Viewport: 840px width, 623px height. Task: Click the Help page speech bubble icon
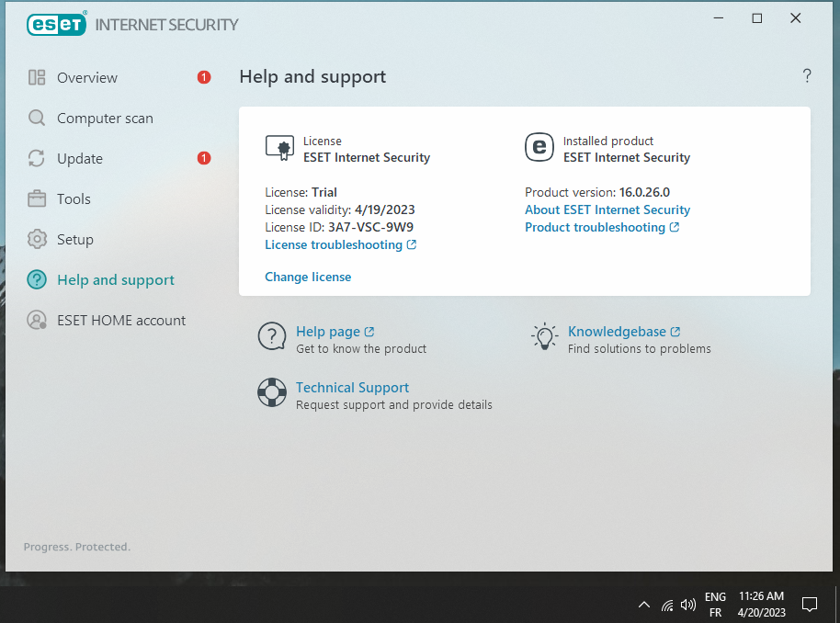272,336
